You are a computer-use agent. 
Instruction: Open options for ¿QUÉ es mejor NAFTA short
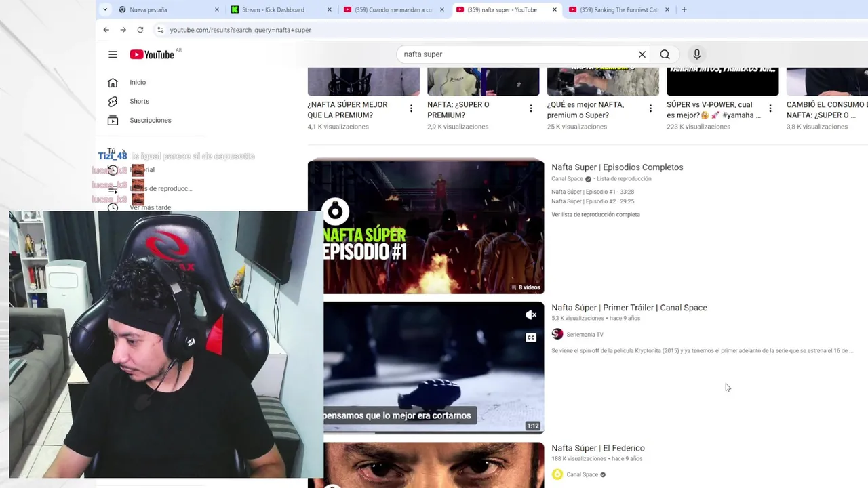click(x=650, y=108)
